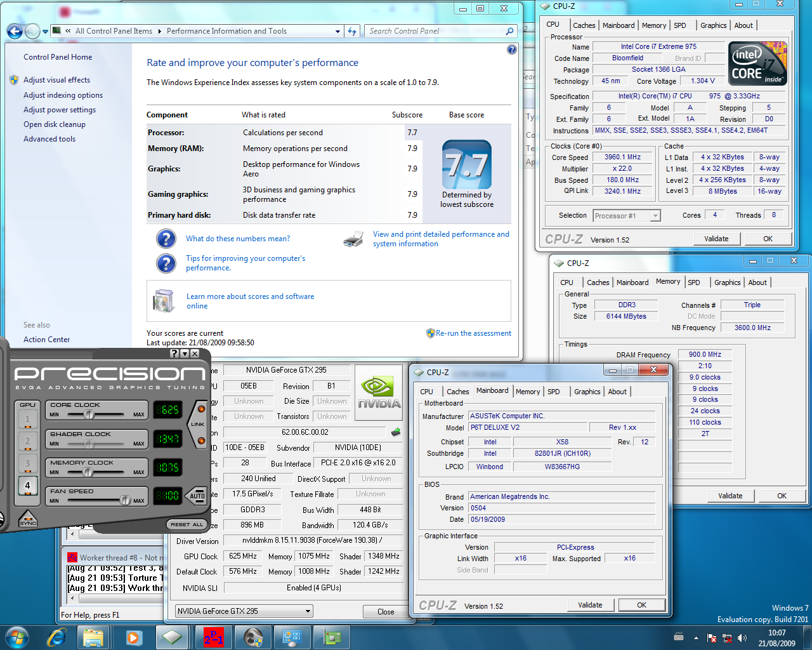Open Internet Explorer from the taskbar
This screenshot has width=812, height=650.
click(57, 637)
